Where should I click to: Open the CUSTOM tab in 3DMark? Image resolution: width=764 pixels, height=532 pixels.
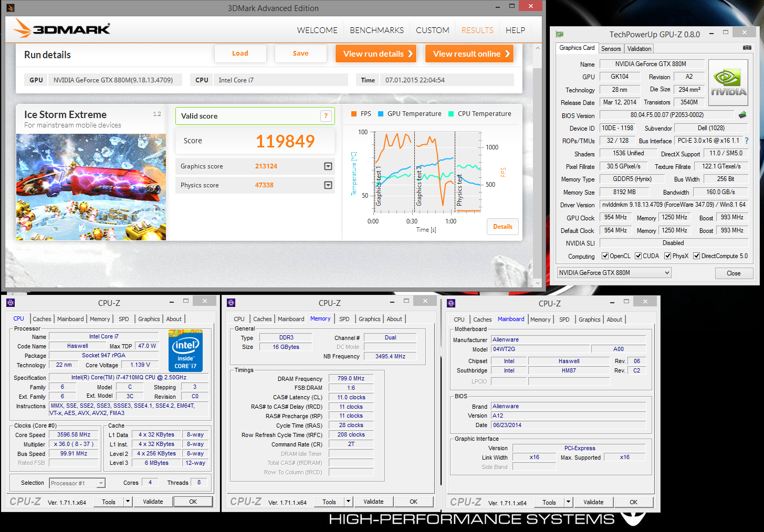pos(433,30)
